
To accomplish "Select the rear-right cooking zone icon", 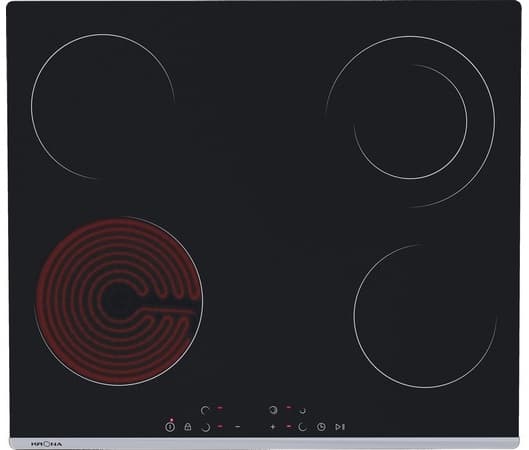I will click(x=303, y=411).
